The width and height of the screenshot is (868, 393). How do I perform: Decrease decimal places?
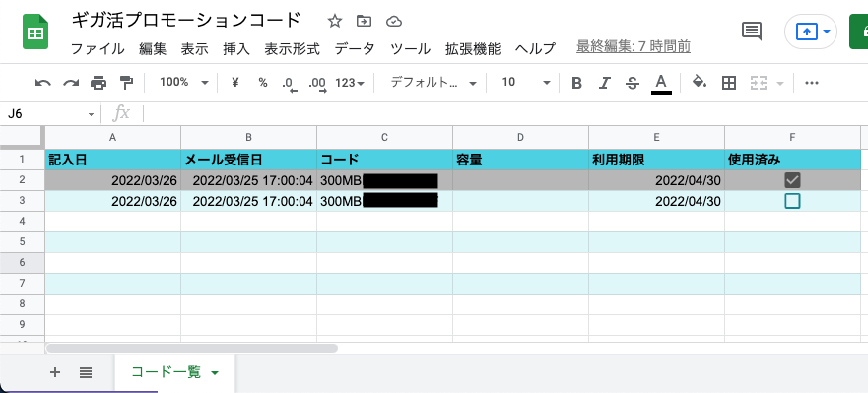click(290, 84)
